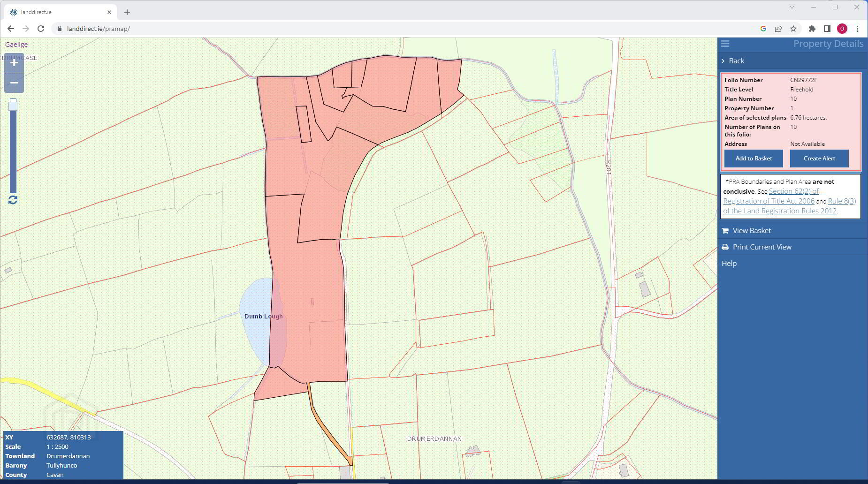Focus the address bar URL field
The height and width of the screenshot is (484, 868).
[404, 29]
